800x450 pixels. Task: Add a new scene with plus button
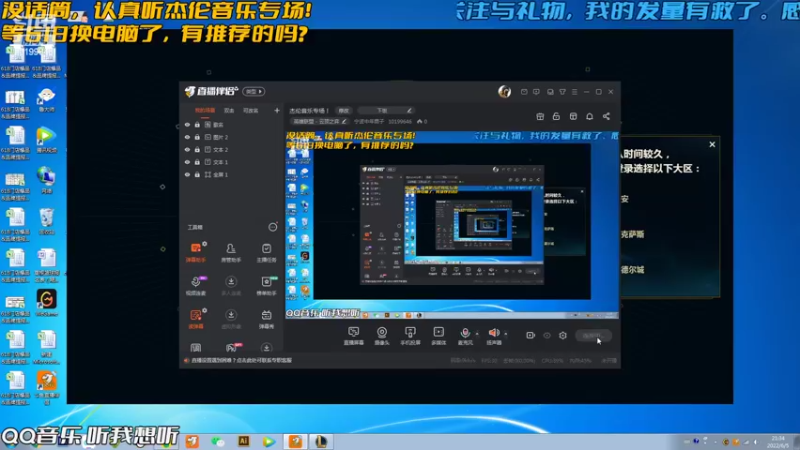(x=277, y=110)
